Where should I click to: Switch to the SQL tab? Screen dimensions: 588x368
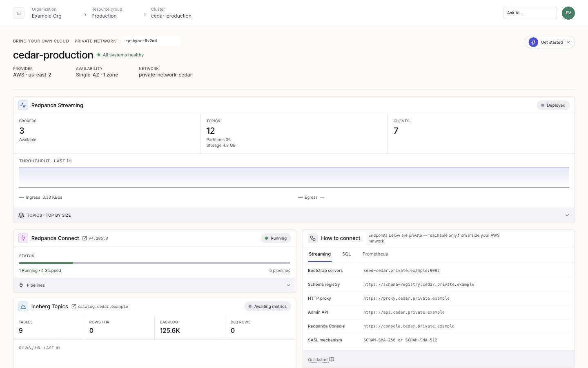(346, 254)
